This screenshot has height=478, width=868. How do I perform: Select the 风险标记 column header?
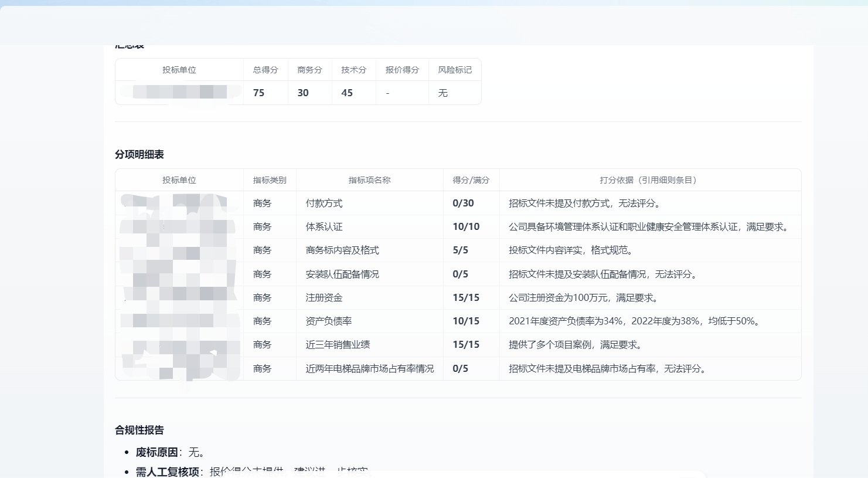pyautogui.click(x=455, y=70)
